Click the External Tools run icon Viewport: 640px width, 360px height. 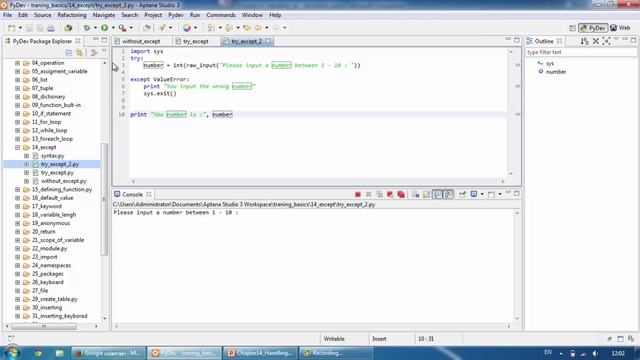tap(122, 28)
